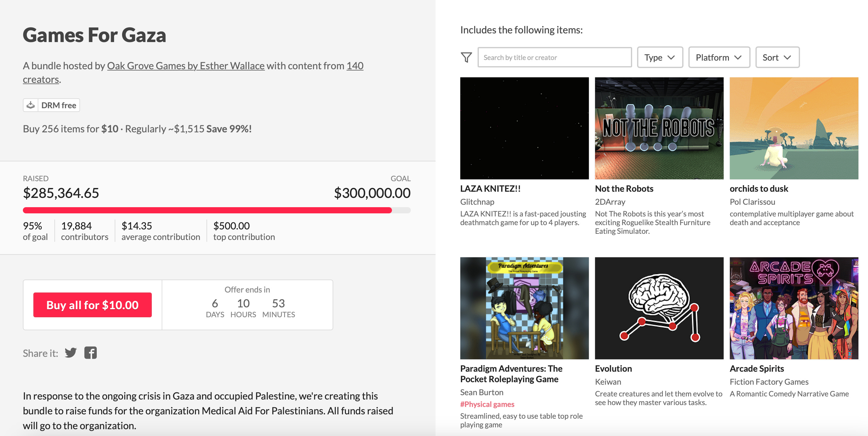Open creator Fiction Factory Games page
868x436 pixels.
[769, 382]
